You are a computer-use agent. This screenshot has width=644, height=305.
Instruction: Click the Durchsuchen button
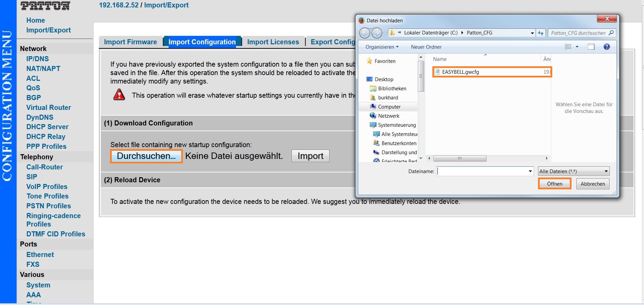146,156
